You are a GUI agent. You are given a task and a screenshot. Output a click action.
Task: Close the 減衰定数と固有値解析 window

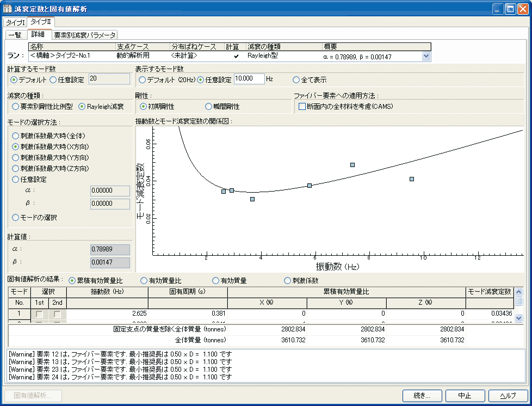(522, 9)
